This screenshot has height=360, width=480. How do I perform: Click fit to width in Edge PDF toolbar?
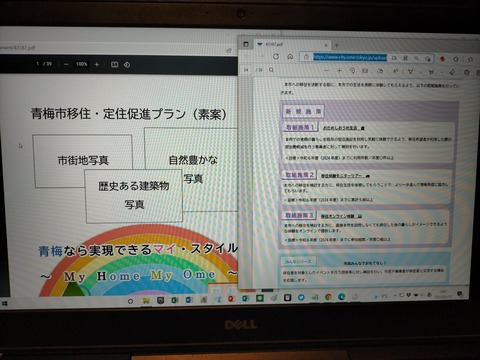(x=365, y=71)
